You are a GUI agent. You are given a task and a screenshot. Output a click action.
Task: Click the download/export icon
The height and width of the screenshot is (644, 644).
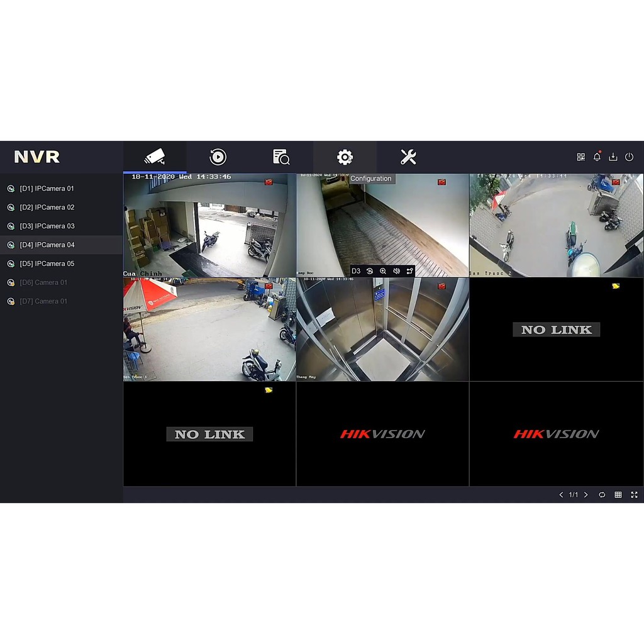pos(613,157)
